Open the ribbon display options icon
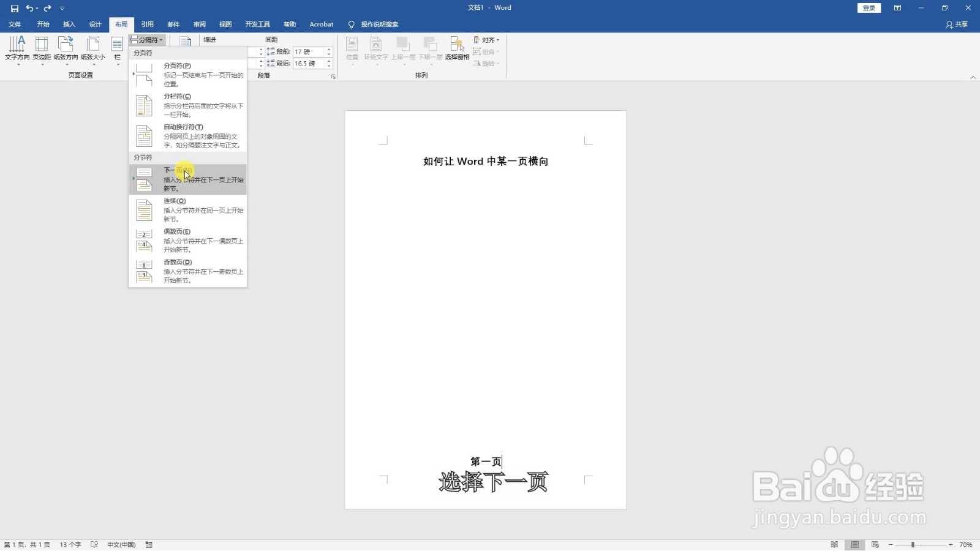The image size is (980, 551). point(897,8)
